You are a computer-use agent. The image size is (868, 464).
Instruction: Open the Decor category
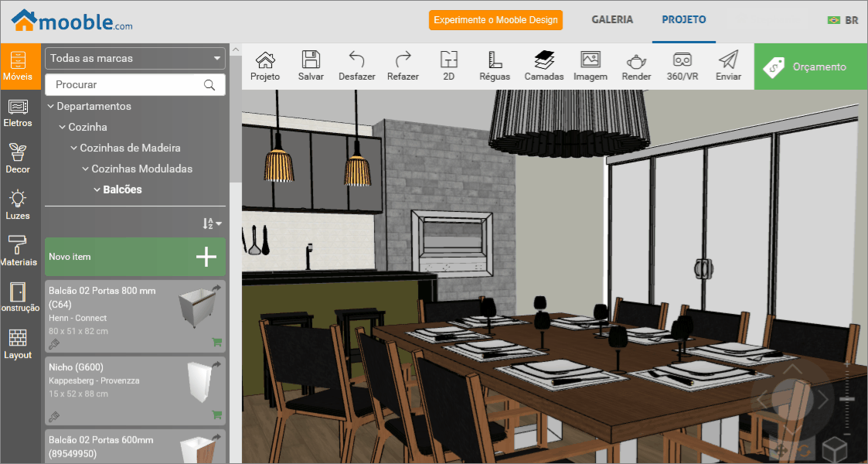point(19,159)
